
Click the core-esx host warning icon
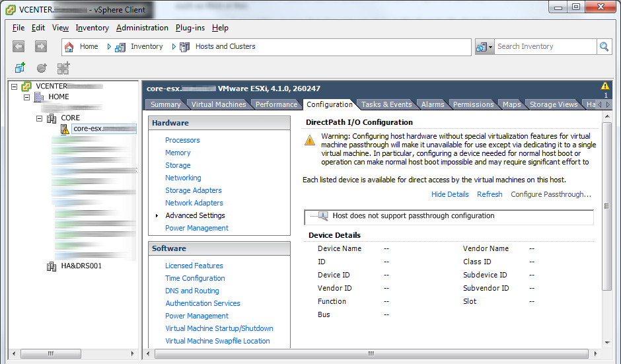pos(65,129)
